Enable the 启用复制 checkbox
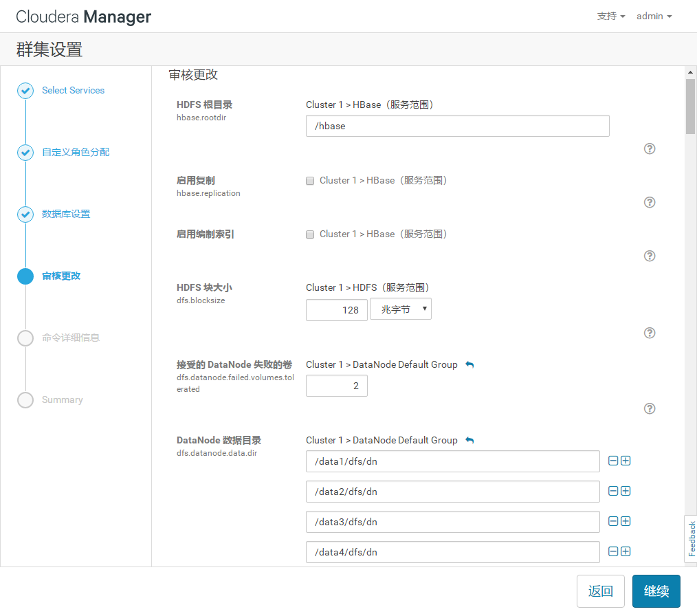The height and width of the screenshot is (616, 697). click(309, 180)
